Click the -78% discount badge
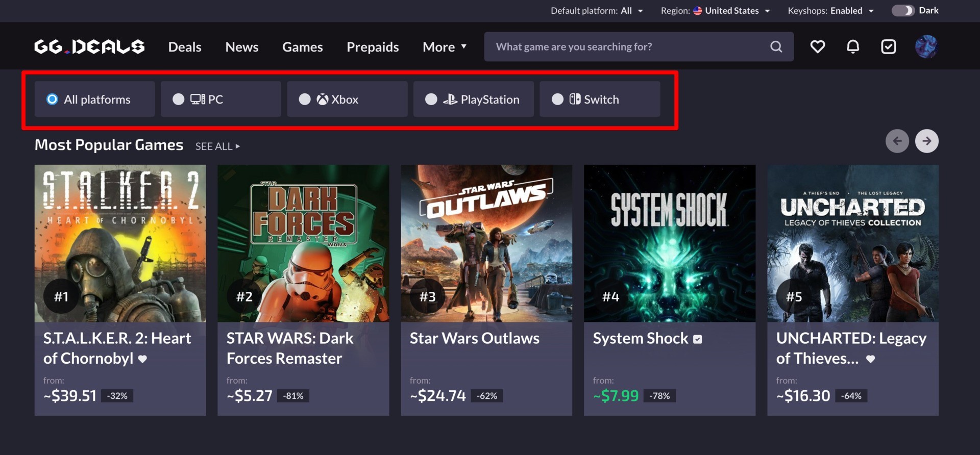 coord(660,396)
